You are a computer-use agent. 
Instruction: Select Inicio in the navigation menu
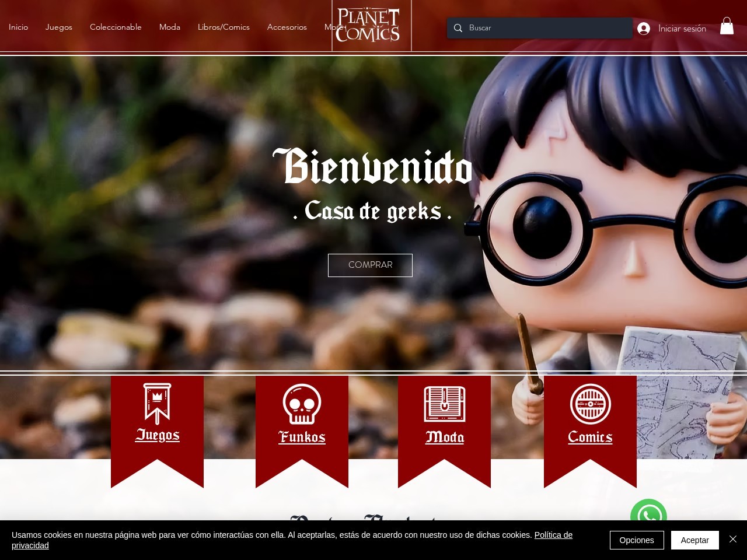[18, 27]
